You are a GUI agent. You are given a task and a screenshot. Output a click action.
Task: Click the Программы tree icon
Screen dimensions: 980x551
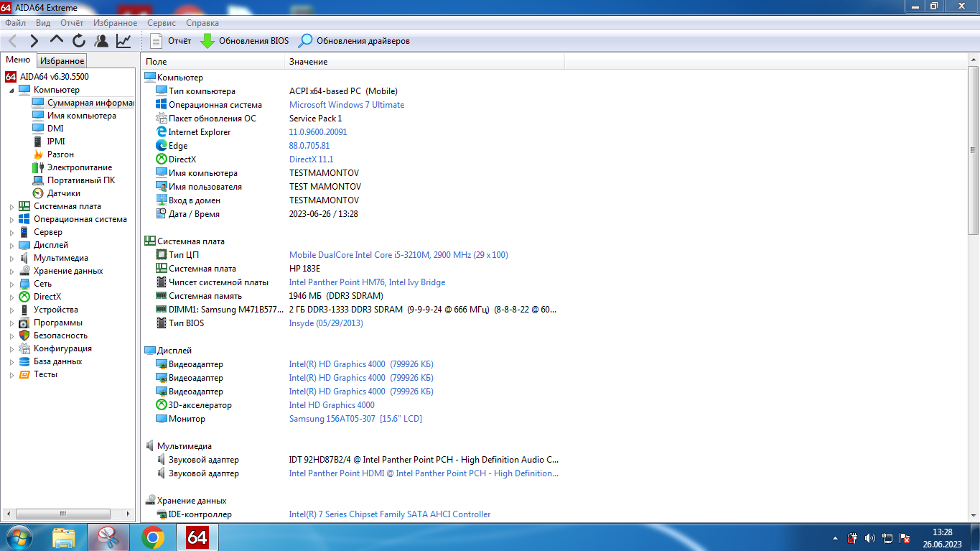(24, 323)
